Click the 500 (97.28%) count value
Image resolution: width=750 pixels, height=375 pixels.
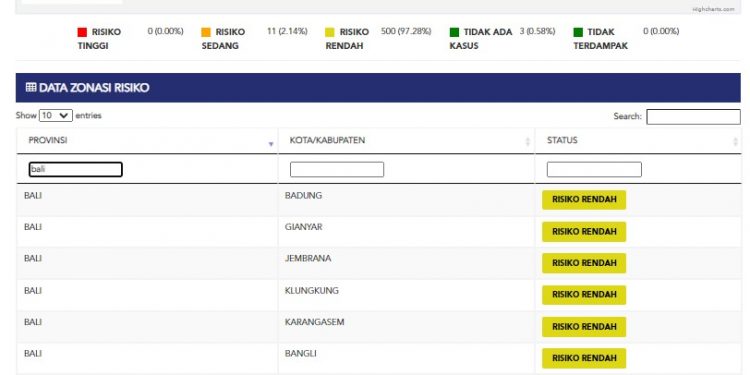click(406, 32)
